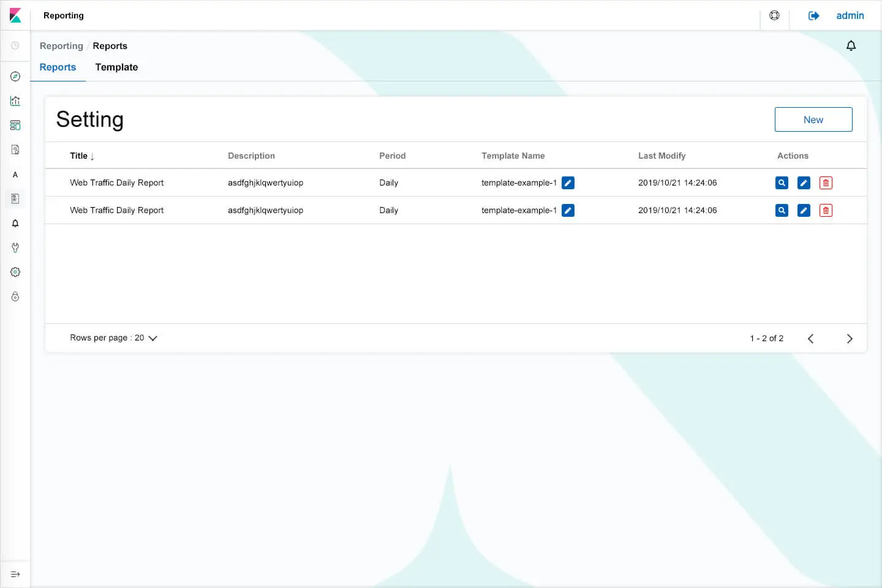This screenshot has width=882, height=588.
Task: Open the Reporting icon in sidebar
Action: [15, 198]
